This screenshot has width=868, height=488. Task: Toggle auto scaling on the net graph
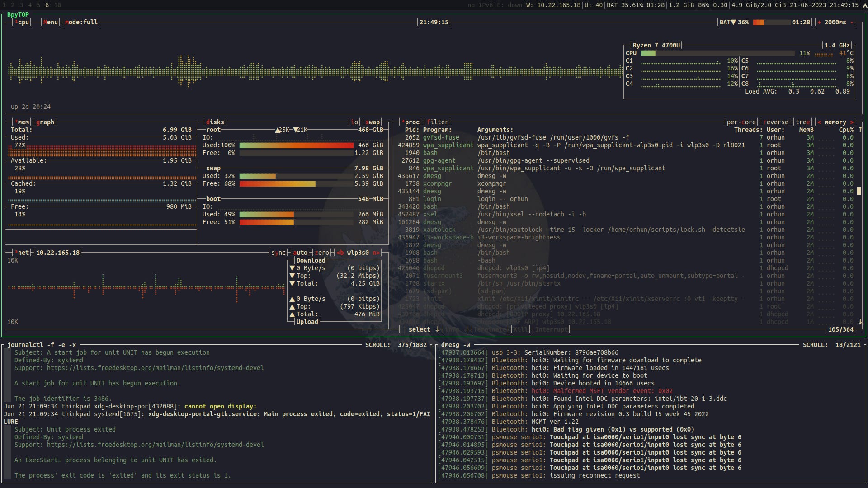point(300,253)
